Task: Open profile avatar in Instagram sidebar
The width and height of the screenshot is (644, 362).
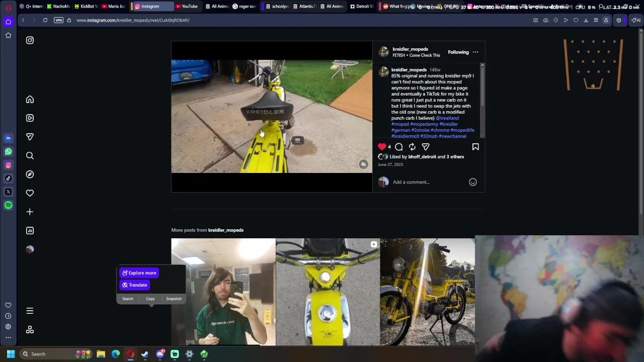Action: 30,249
